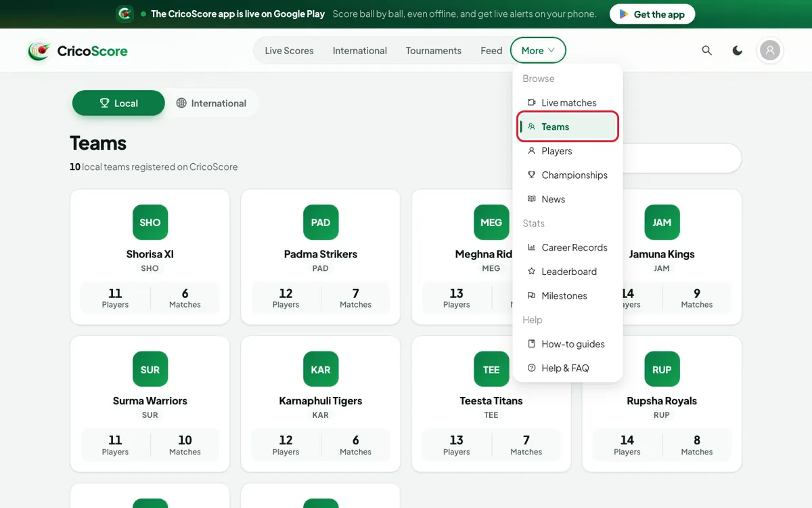Click Shorisa XI 11 Players stat
812x508 pixels.
115,298
